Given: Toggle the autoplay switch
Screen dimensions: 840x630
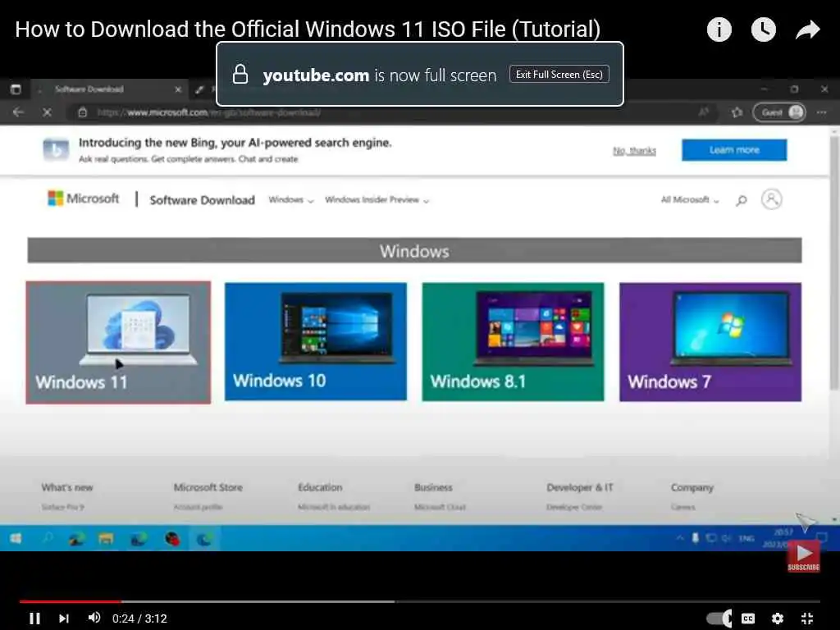Looking at the screenshot, I should tap(719, 619).
